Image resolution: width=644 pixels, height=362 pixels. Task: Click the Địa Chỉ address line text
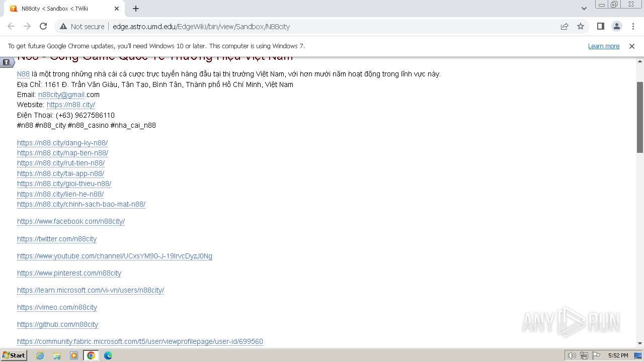[155, 84]
